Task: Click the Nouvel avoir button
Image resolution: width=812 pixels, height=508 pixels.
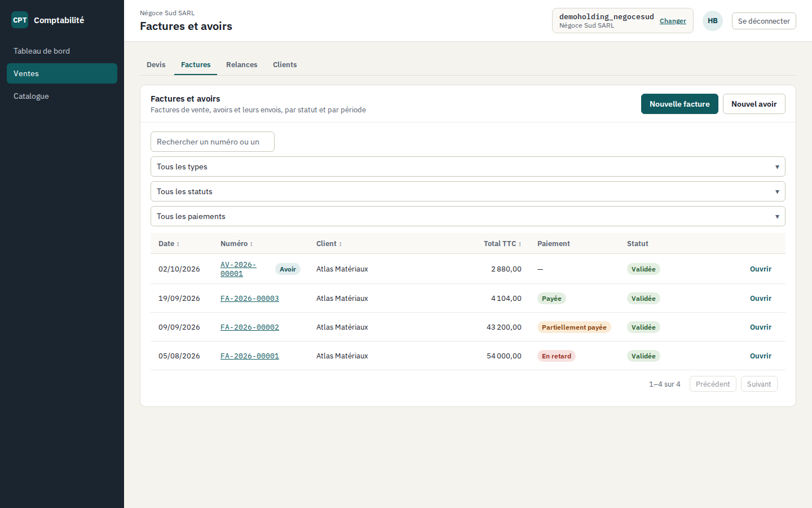Action: click(754, 104)
